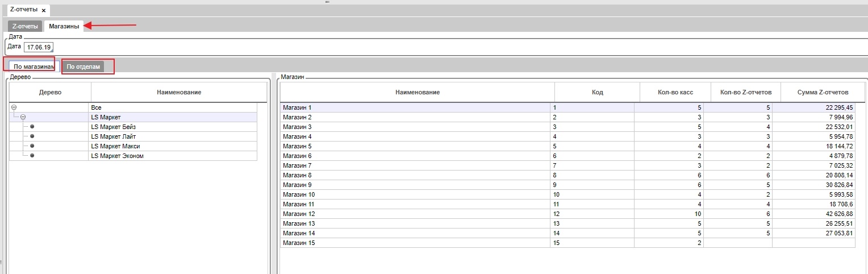The width and height of the screenshot is (868, 274).
Task: Sort by Наименование column in store table
Action: click(417, 92)
